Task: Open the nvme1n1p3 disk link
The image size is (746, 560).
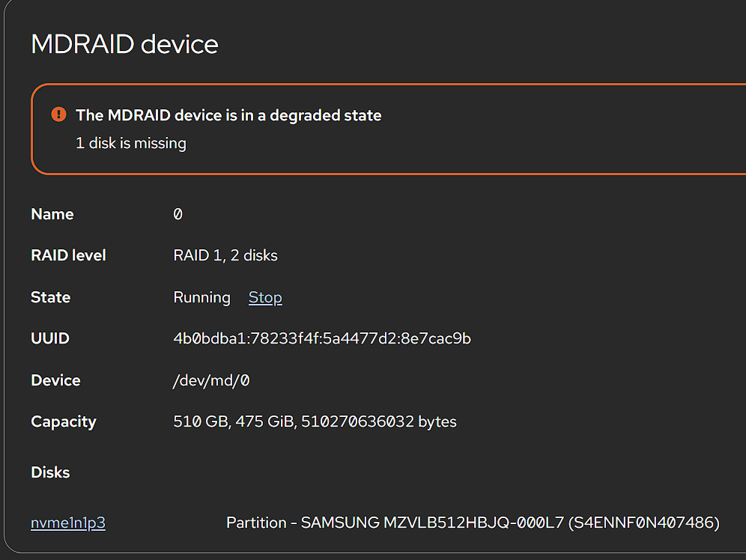Action: (x=68, y=523)
